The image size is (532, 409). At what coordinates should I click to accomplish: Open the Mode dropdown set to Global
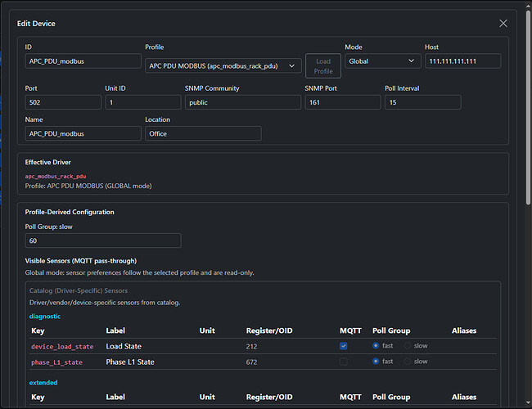(x=383, y=61)
